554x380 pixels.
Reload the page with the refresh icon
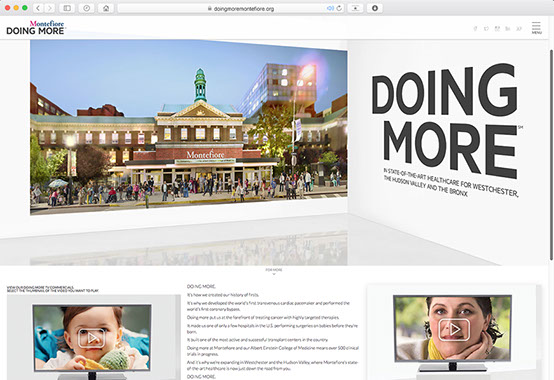(x=339, y=8)
